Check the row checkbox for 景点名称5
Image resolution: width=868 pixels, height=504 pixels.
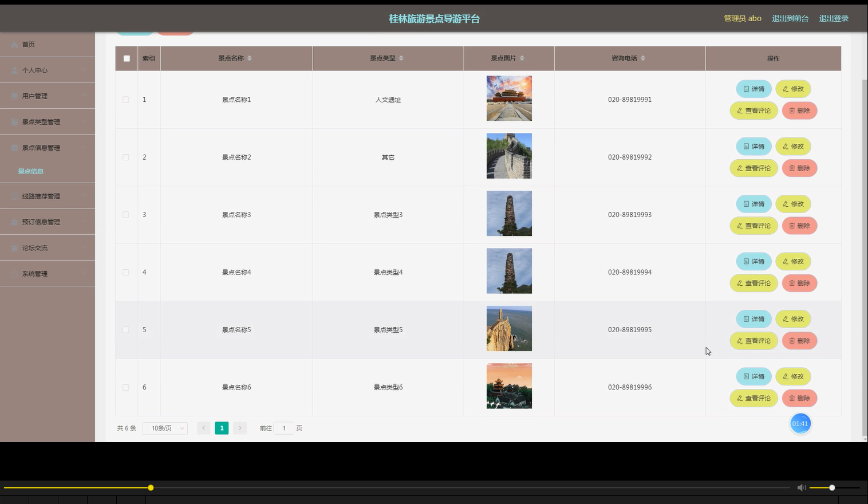(x=126, y=329)
